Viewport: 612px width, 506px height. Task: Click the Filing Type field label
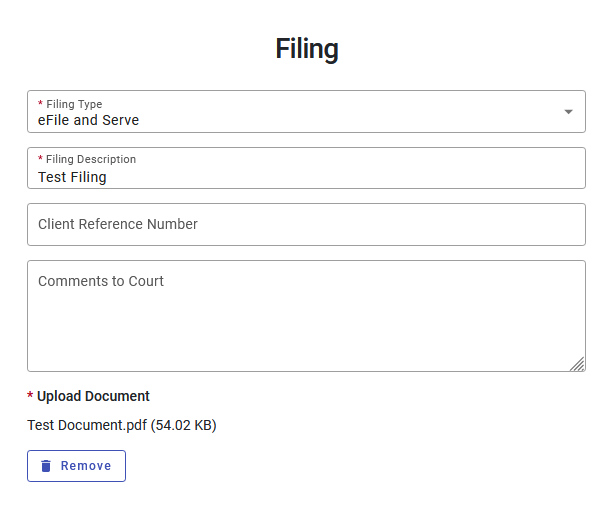[x=74, y=104]
